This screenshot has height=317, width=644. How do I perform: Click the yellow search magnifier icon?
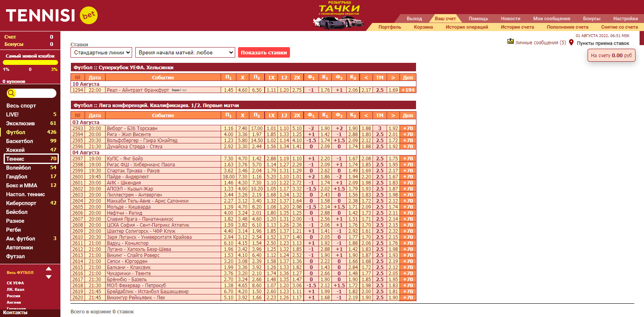[12, 93]
